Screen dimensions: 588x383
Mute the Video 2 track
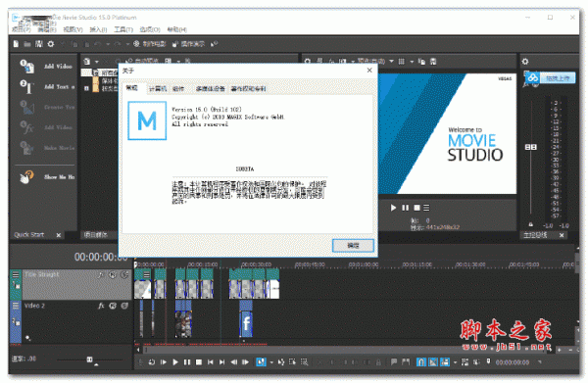coord(113,306)
